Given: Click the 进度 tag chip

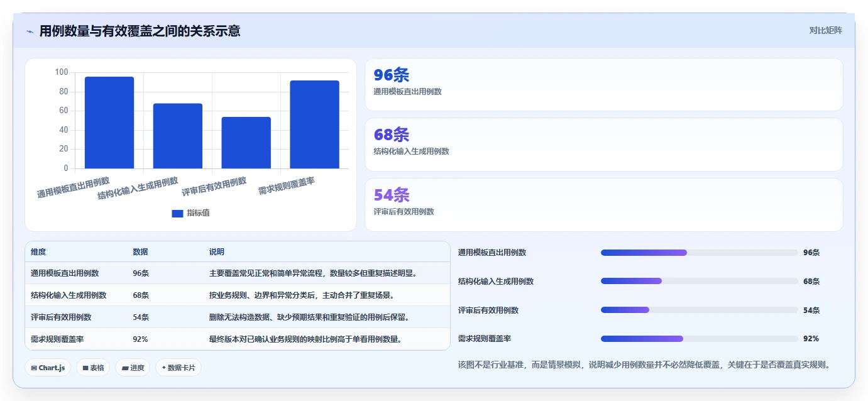Looking at the screenshot, I should pos(133,368).
